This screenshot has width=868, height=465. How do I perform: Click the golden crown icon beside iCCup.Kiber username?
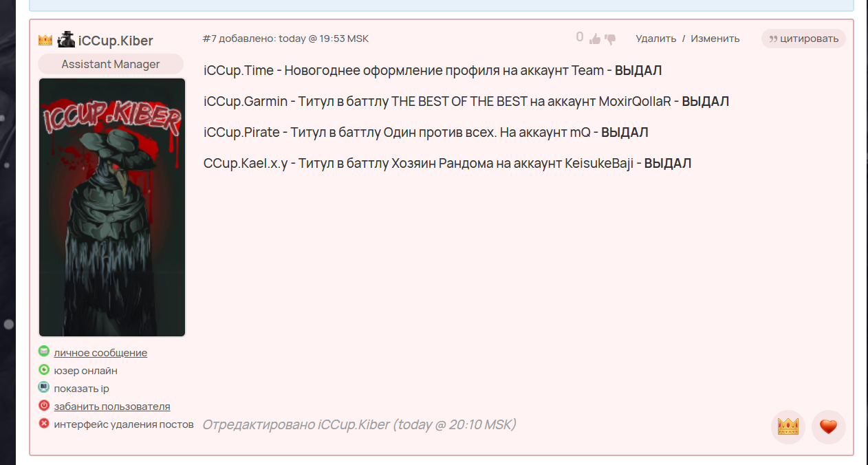point(45,40)
